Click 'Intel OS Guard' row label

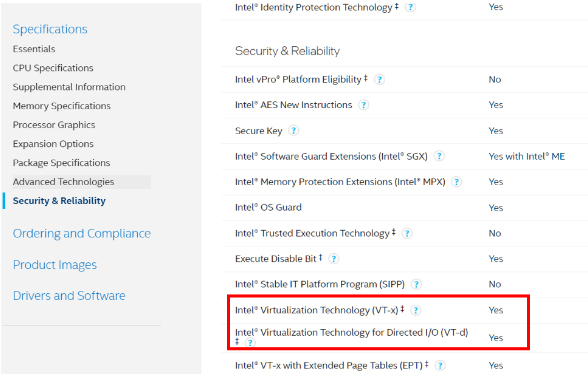point(268,207)
